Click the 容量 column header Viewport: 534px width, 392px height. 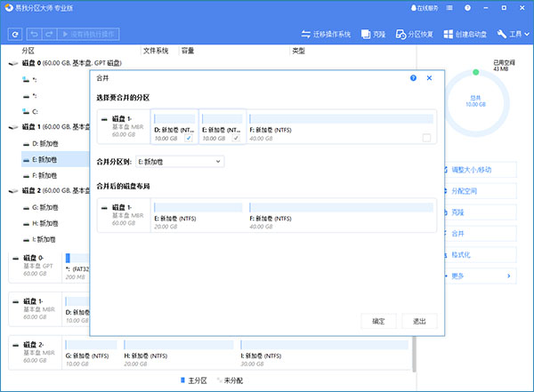click(188, 51)
